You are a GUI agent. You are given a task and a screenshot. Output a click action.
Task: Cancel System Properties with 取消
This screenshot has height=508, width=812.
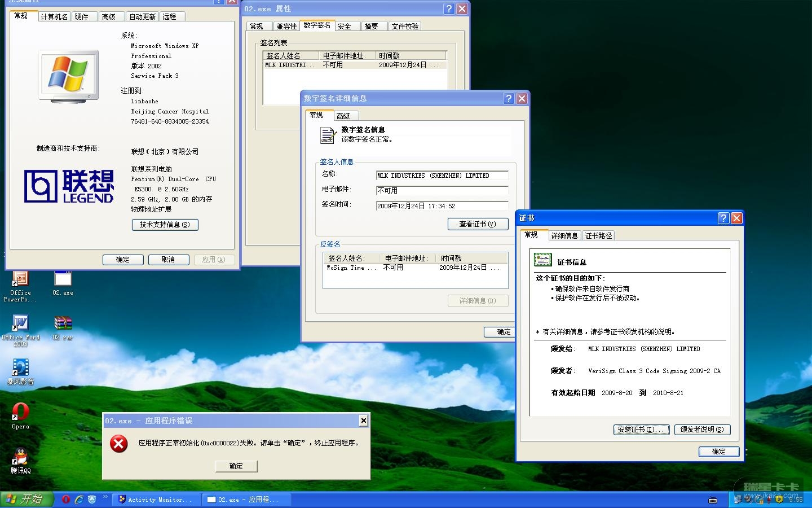tap(168, 260)
